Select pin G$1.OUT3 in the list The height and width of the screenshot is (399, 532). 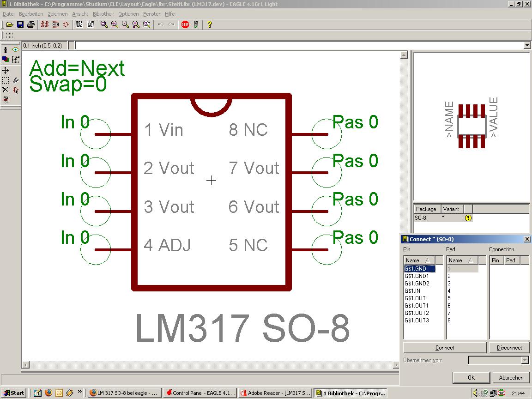[417, 320]
